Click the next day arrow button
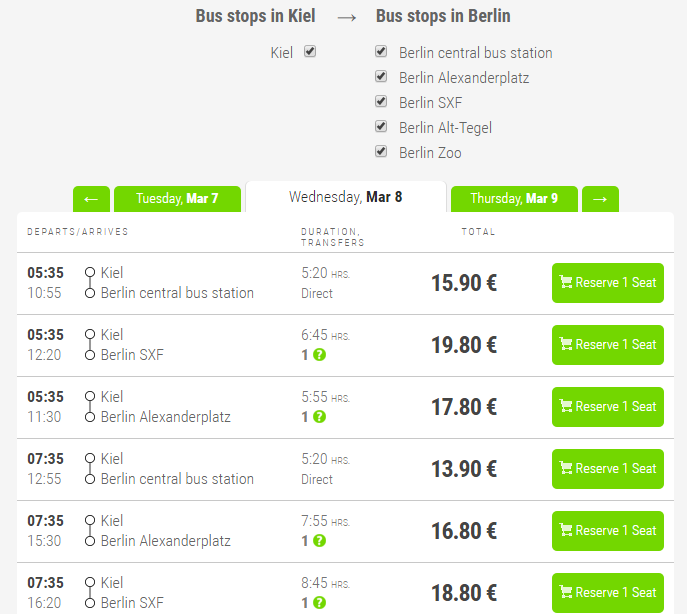 (x=600, y=199)
